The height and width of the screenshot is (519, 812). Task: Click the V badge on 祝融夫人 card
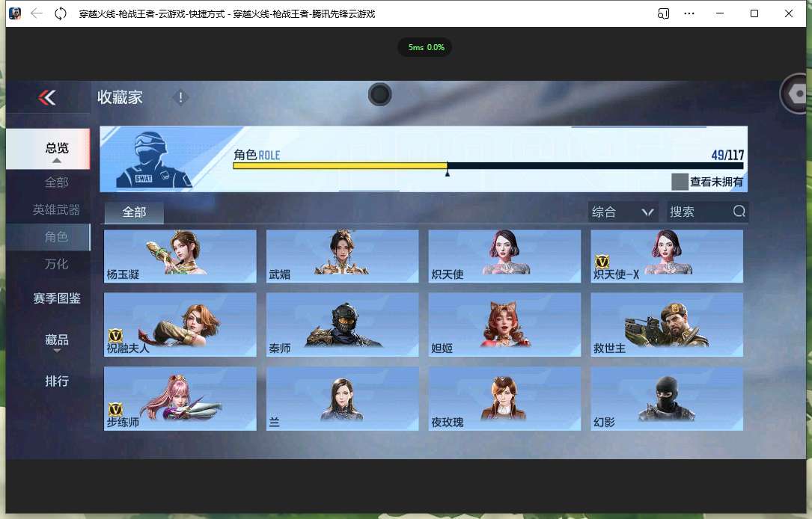[x=115, y=335]
